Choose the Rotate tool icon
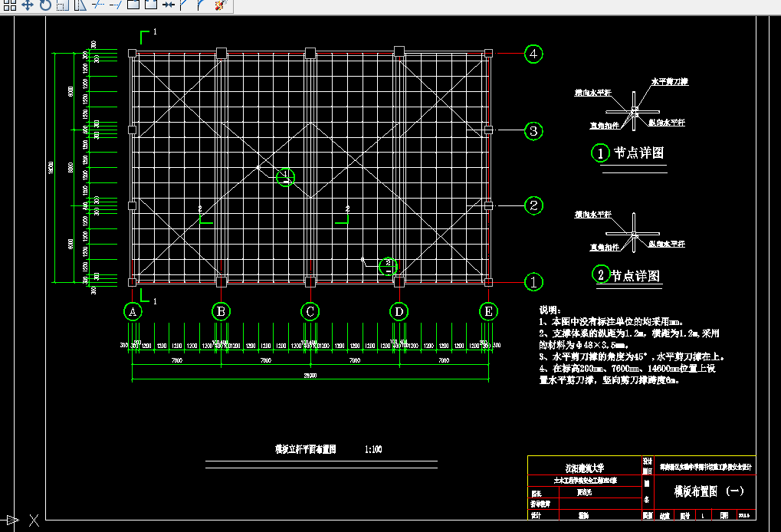Screen dimensions: 781x532 click(x=44, y=5)
